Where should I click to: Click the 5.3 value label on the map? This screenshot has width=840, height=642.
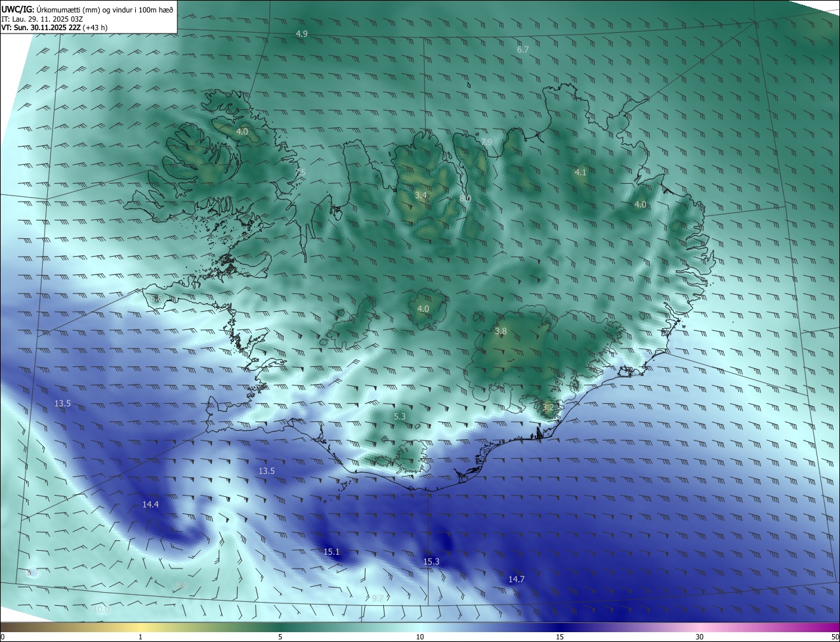point(400,416)
